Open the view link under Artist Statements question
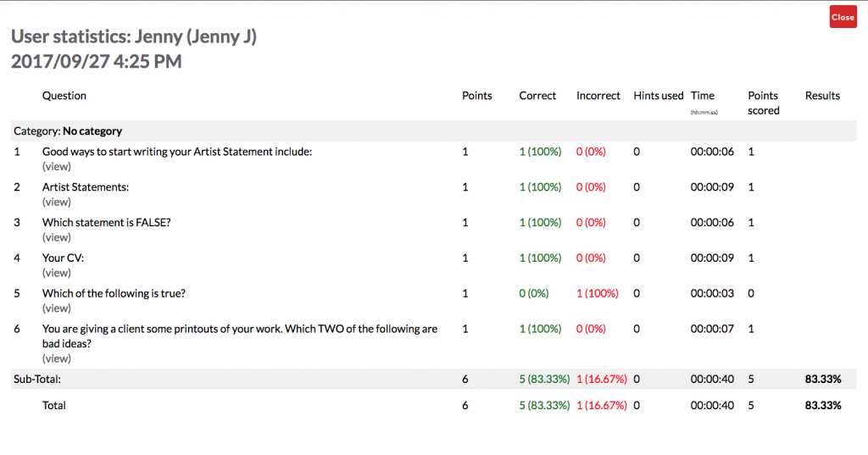 (x=57, y=202)
